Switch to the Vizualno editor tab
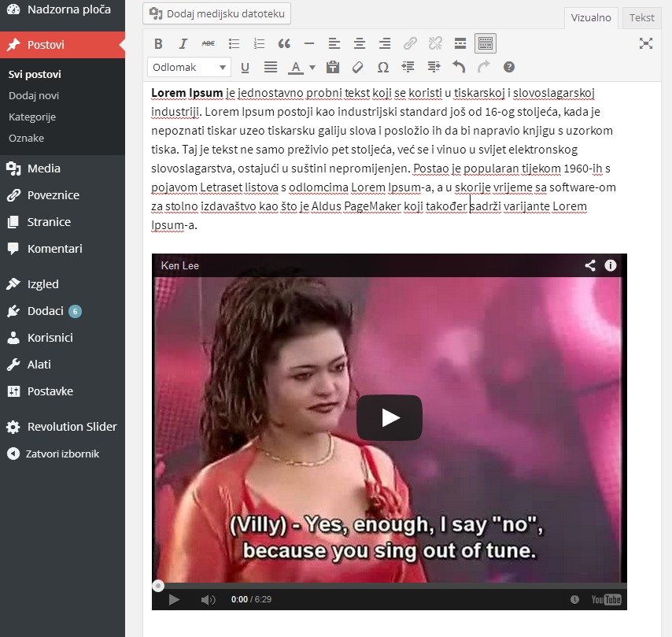This screenshot has width=672, height=637. (x=591, y=18)
